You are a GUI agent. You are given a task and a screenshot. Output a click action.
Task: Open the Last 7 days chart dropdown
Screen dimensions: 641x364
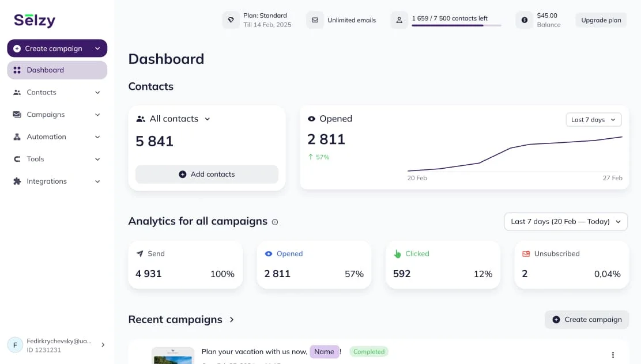(593, 120)
